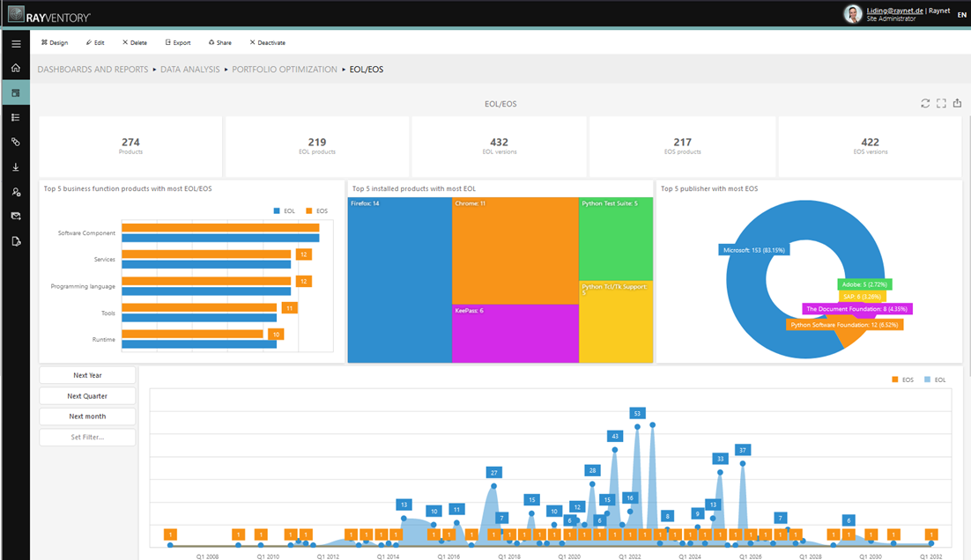The width and height of the screenshot is (971, 560).
Task: Toggle EOS series in bar chart legend
Action: coord(316,211)
